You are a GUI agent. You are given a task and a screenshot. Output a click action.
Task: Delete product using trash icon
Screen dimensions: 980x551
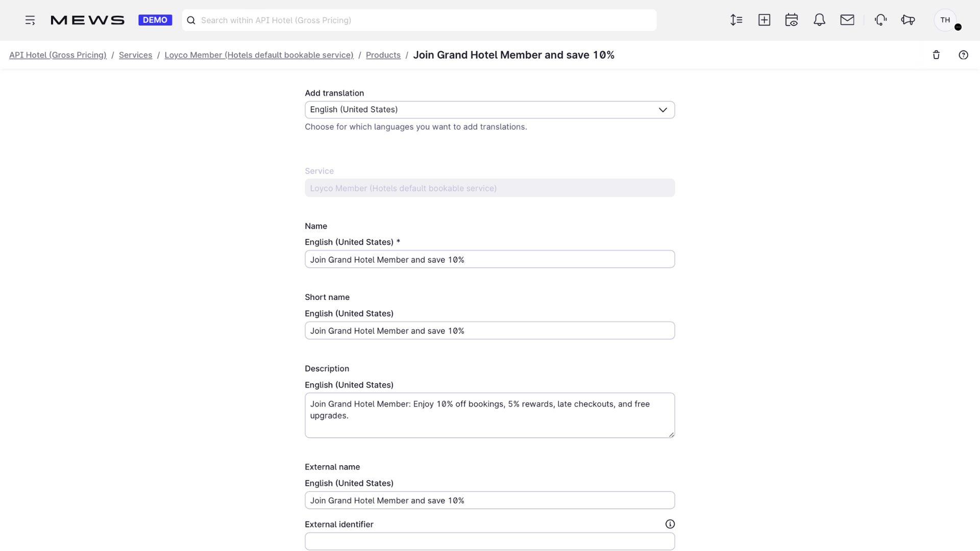click(936, 55)
